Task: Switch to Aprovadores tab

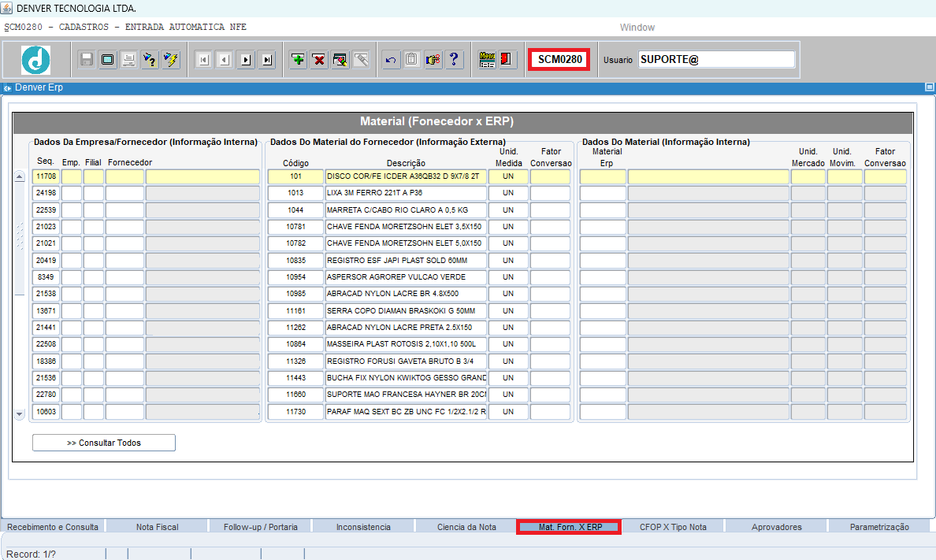Action: coord(776,527)
